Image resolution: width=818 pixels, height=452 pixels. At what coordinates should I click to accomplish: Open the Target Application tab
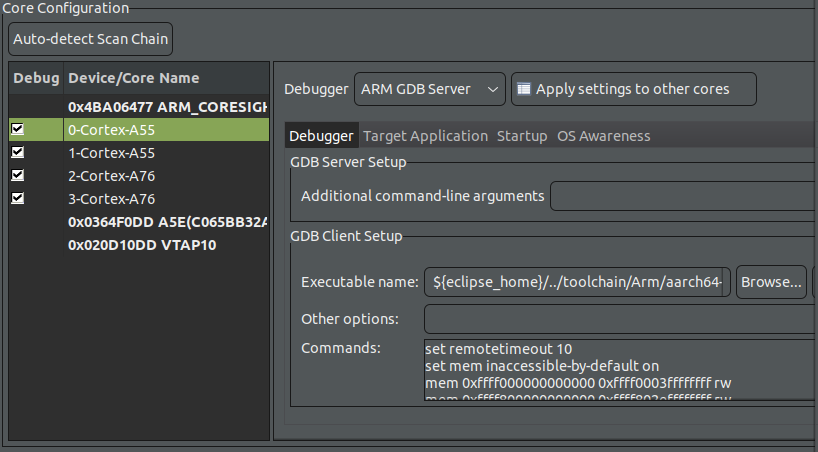coord(425,136)
